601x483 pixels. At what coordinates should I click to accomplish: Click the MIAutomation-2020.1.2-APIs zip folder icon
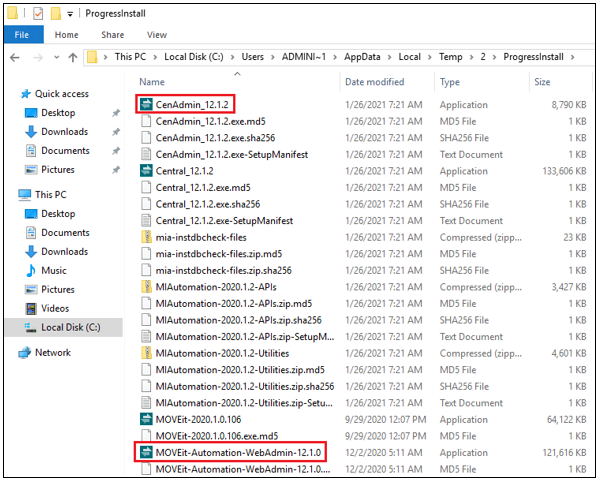coord(146,287)
